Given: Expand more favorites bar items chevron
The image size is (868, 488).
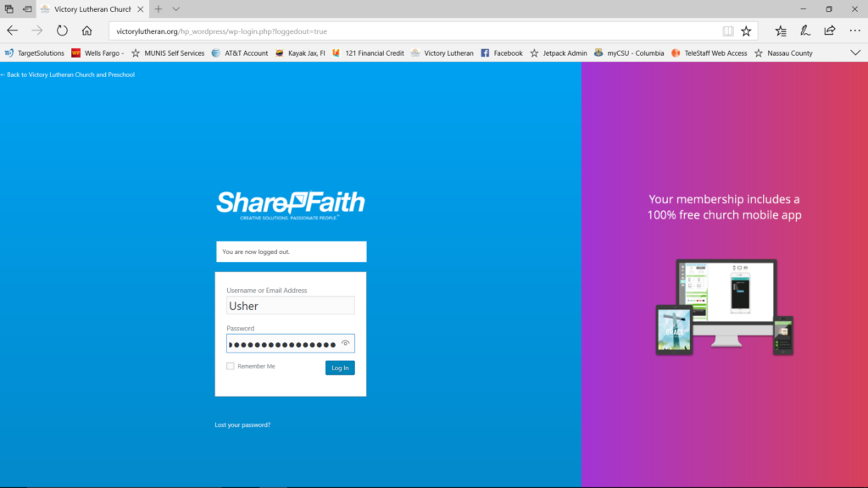Looking at the screenshot, I should click(x=855, y=53).
